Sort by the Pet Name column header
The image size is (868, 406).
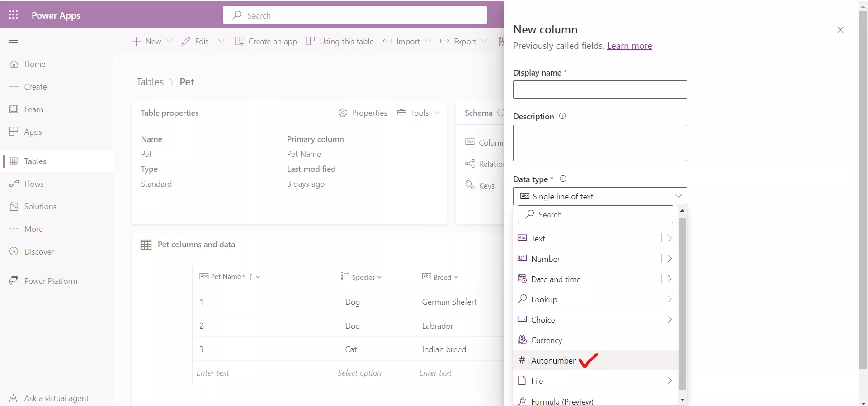pos(230,277)
